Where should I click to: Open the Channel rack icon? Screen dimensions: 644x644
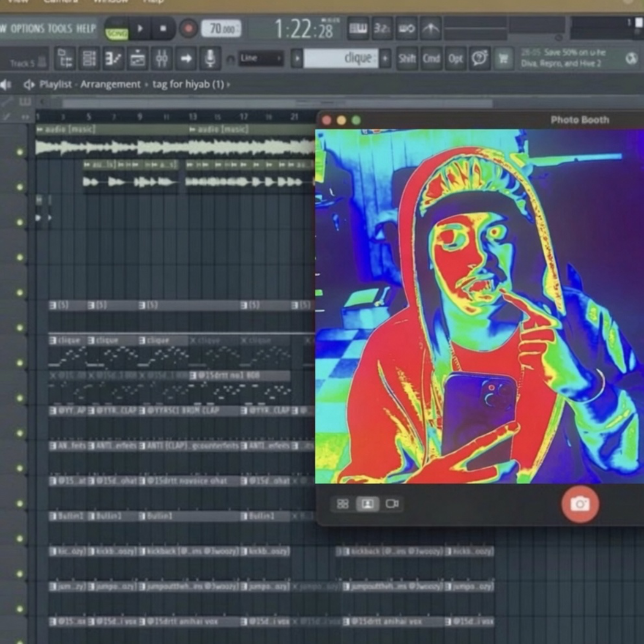click(x=89, y=59)
